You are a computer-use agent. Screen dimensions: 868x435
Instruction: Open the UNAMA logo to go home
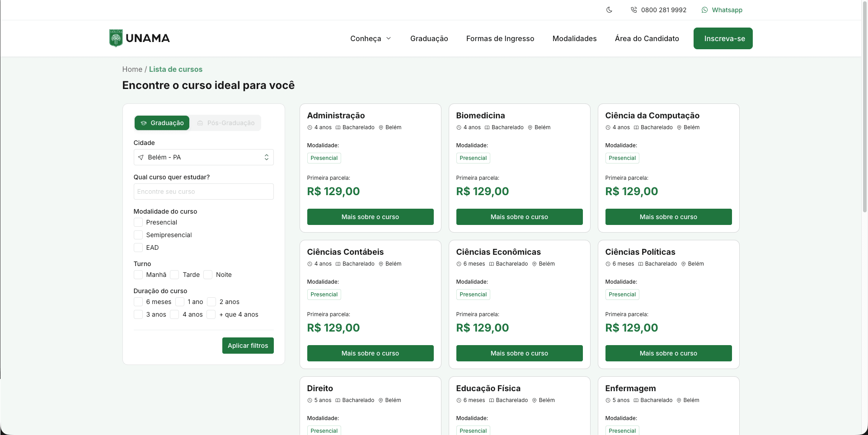pyautogui.click(x=139, y=38)
